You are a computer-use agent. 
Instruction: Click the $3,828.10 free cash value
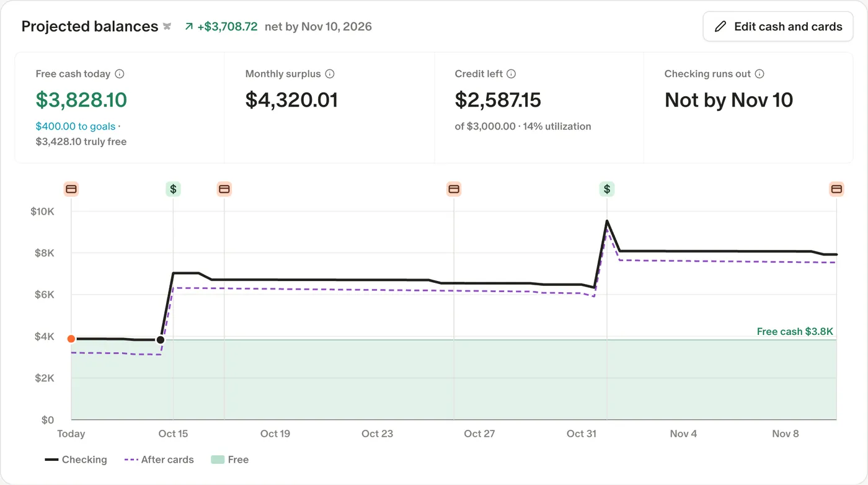(81, 100)
